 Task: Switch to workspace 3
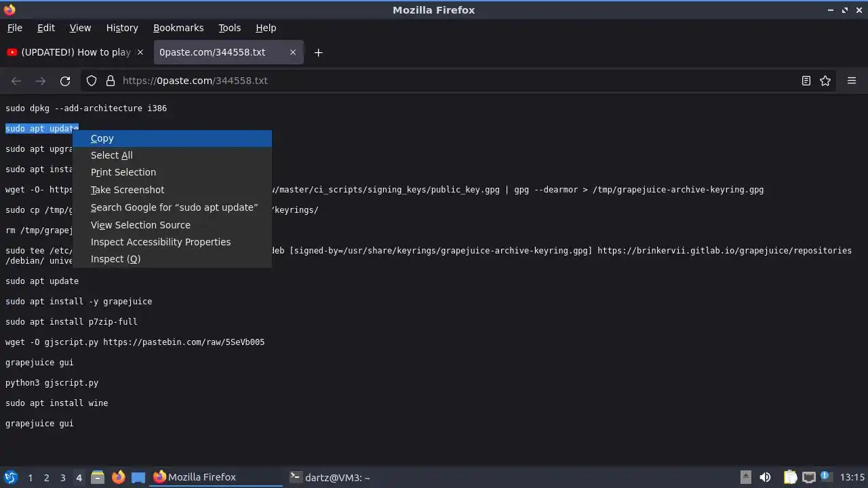pos(62,478)
